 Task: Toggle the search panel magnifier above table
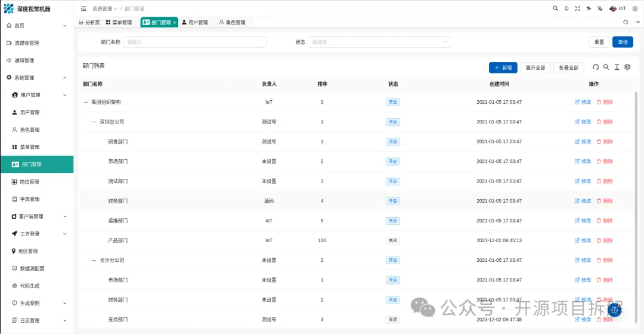606,67
